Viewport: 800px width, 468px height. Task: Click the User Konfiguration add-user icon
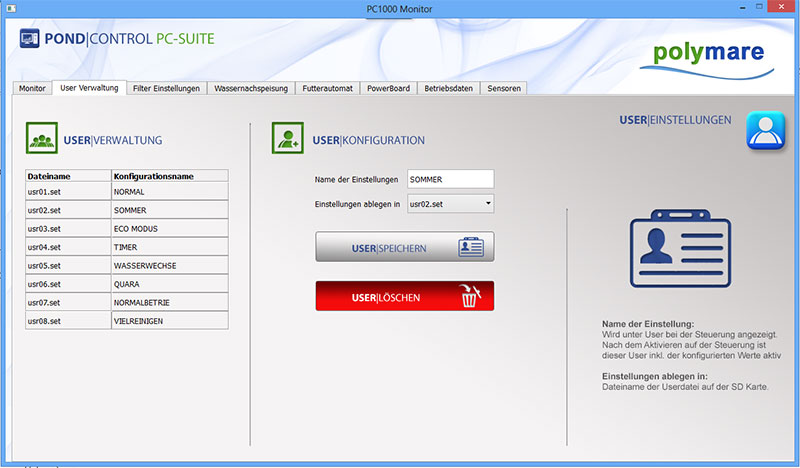(288, 140)
